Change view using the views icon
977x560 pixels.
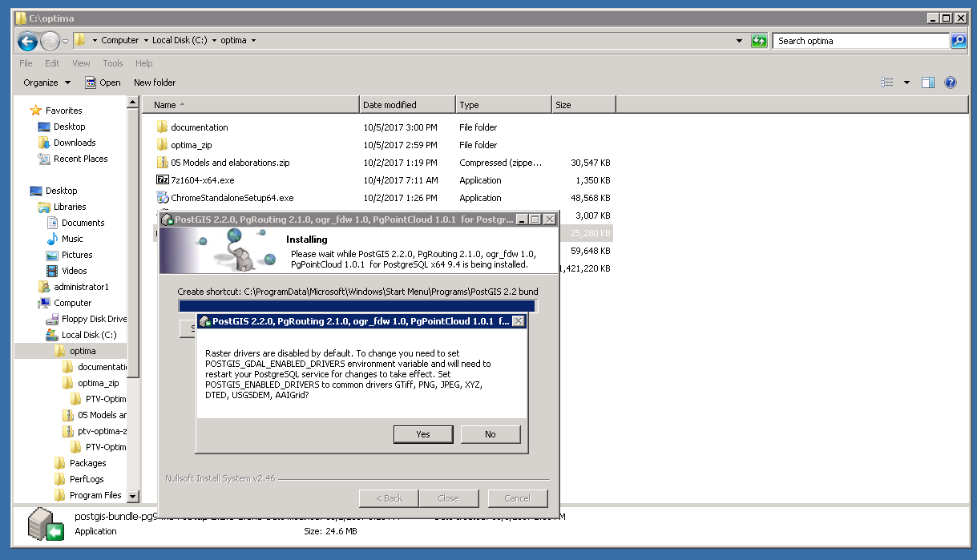point(887,83)
